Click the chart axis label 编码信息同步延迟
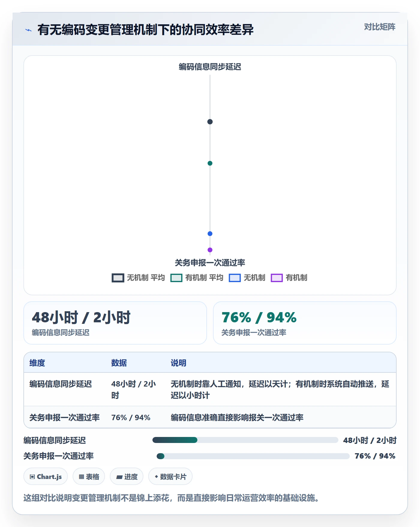This screenshot has width=420, height=527. pyautogui.click(x=210, y=67)
